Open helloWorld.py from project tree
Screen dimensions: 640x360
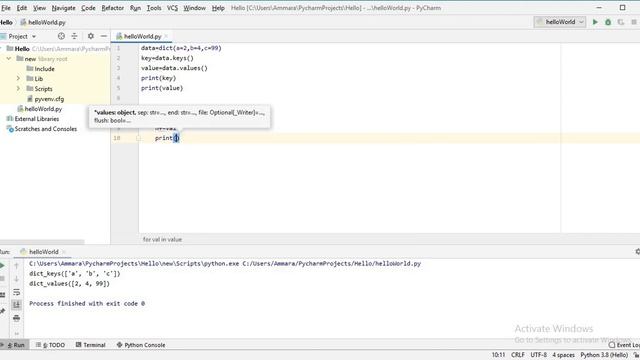[40, 109]
